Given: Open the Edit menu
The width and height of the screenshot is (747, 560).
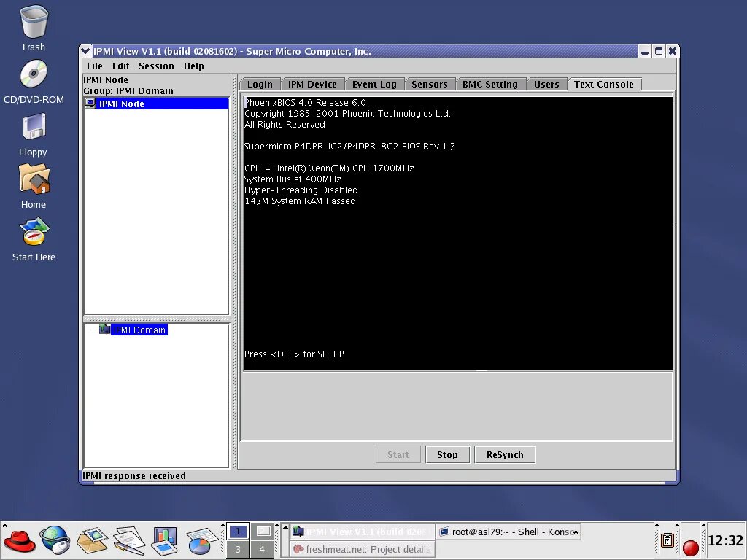Looking at the screenshot, I should click(121, 66).
